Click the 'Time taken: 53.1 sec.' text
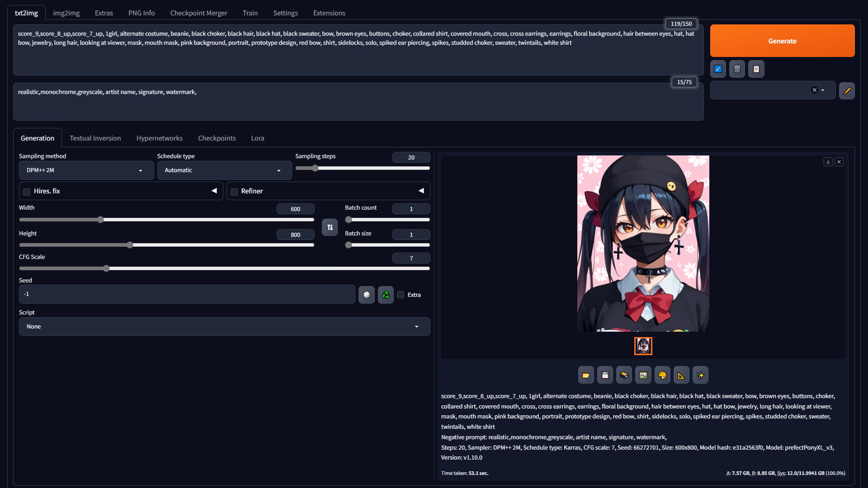 click(465, 473)
